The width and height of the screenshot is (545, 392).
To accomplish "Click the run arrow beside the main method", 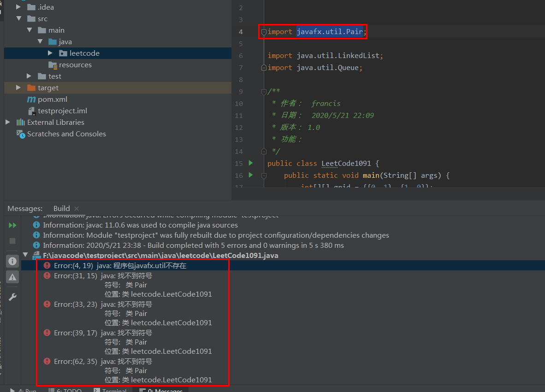I will click(250, 176).
